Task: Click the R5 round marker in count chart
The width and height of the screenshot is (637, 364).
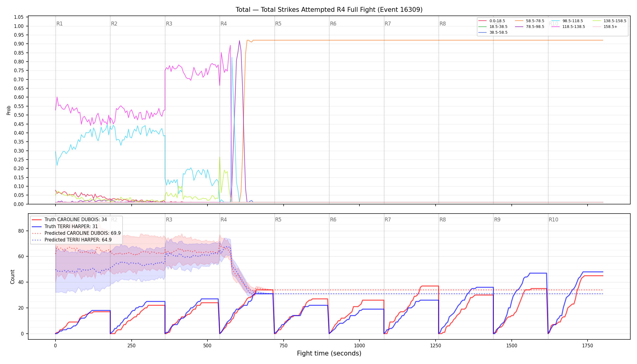Action: click(278, 220)
